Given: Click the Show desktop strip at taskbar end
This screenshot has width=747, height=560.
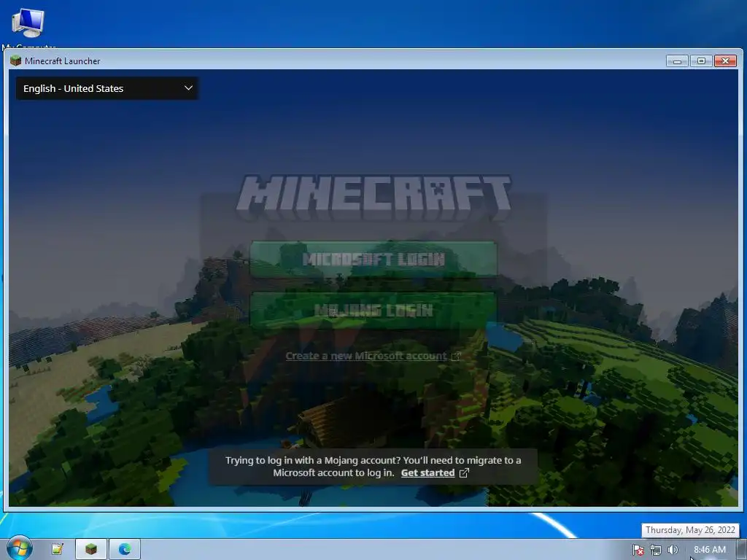Looking at the screenshot, I should pos(742,549).
